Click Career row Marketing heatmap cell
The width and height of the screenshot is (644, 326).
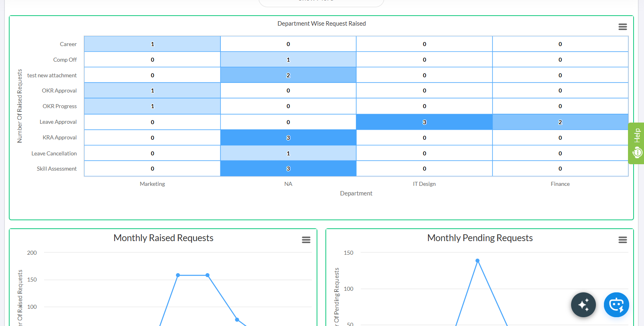[152, 44]
